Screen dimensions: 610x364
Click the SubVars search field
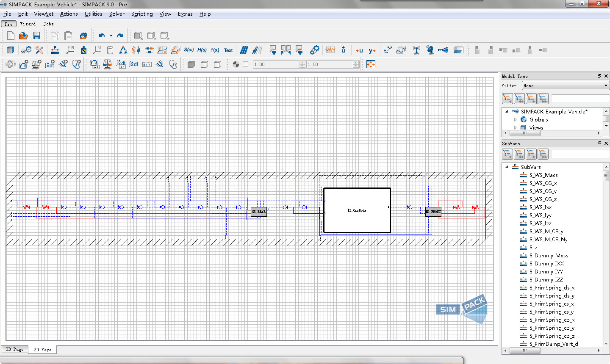(x=580, y=154)
